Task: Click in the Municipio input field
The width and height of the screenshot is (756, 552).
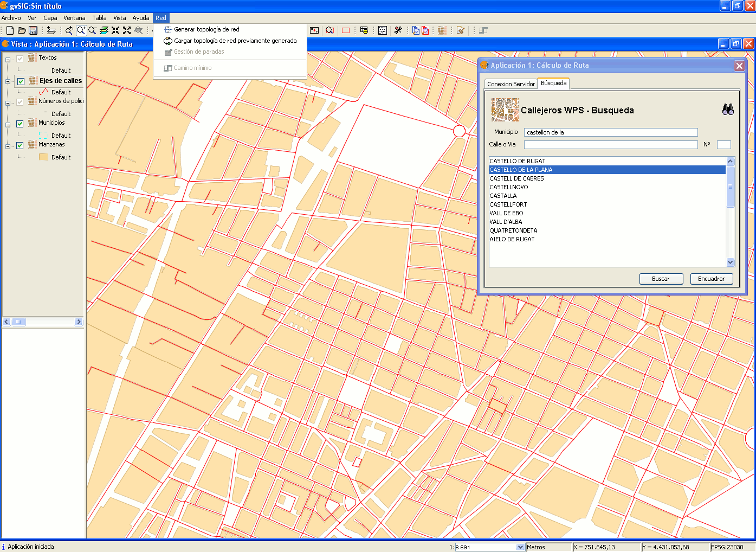Action: pos(611,132)
